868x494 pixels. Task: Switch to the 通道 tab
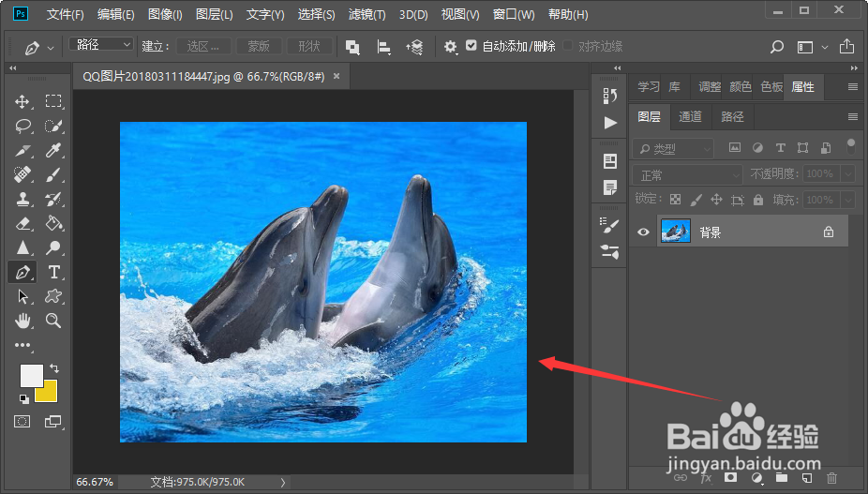(x=690, y=116)
